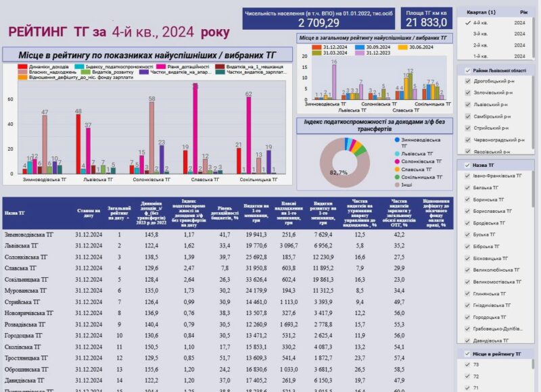Sort table by Назва ТГ column header
Viewport: 541px width, 392px height.
click(x=15, y=214)
